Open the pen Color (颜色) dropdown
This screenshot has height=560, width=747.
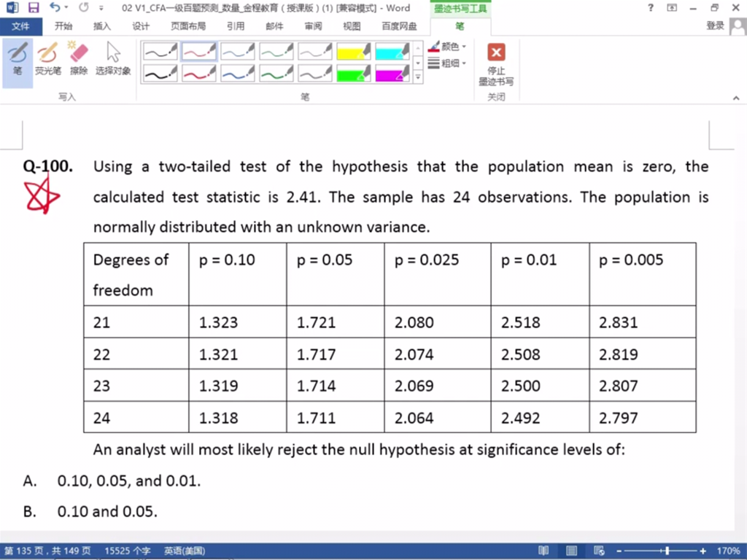(447, 47)
